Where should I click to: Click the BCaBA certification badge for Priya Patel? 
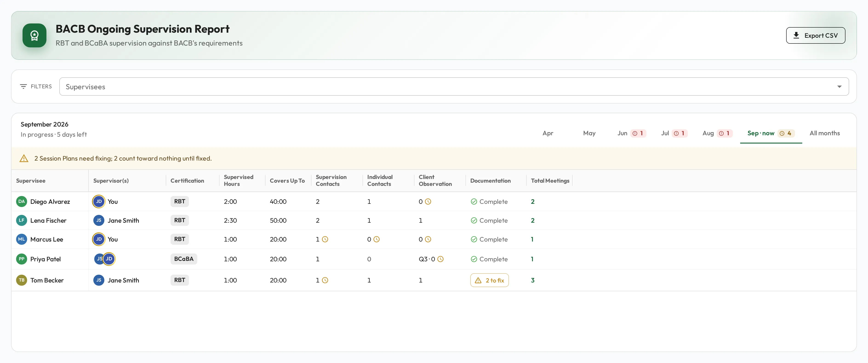tap(184, 259)
